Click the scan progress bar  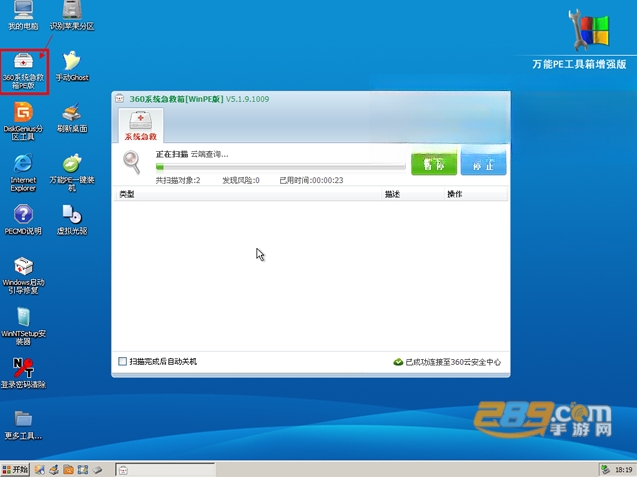(280, 167)
